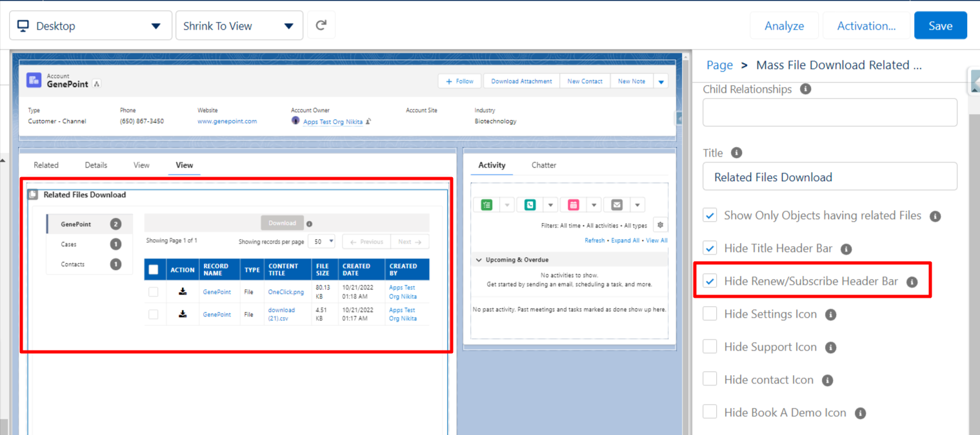The height and width of the screenshot is (435, 980).
Task: Select the Activity tab
Action: tap(492, 165)
